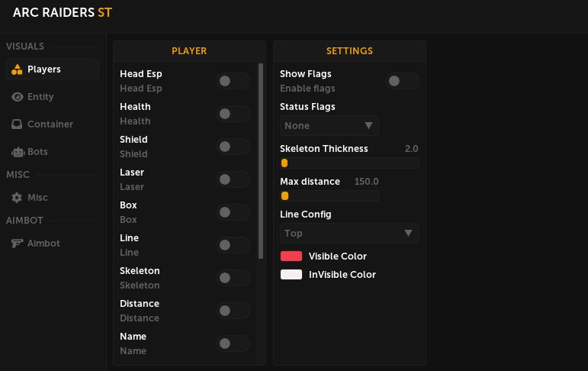The image size is (588, 371).
Task: Open the Players section icon
Action: pos(17,69)
